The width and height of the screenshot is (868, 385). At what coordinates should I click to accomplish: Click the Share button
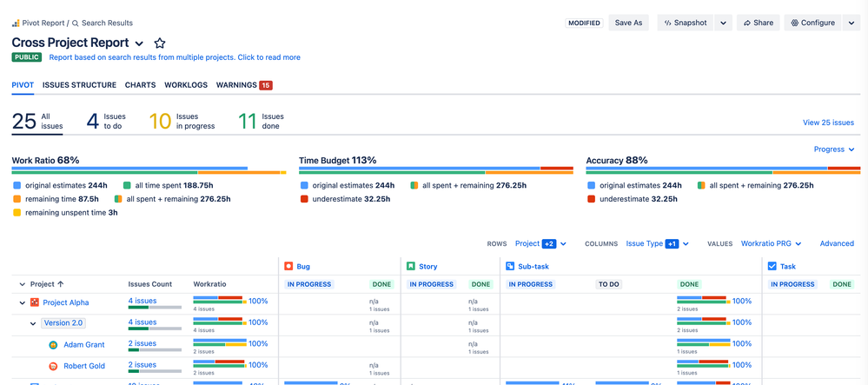tap(759, 23)
